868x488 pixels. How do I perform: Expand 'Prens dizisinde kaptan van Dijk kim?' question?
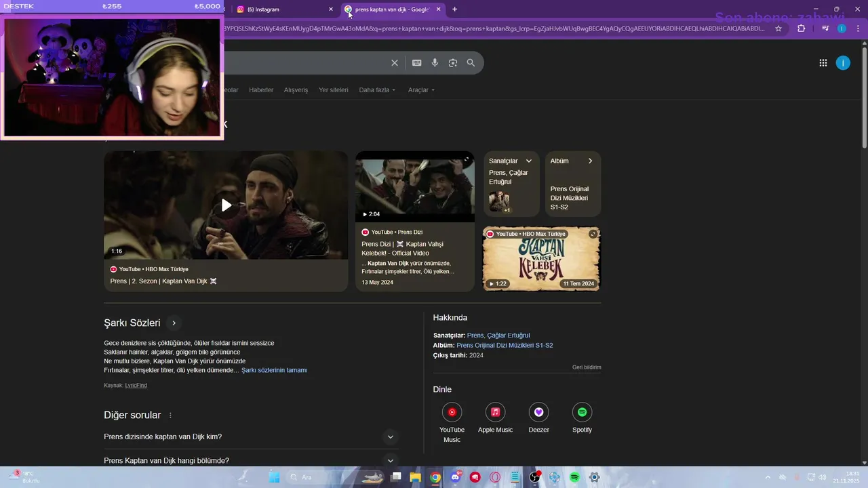(390, 437)
